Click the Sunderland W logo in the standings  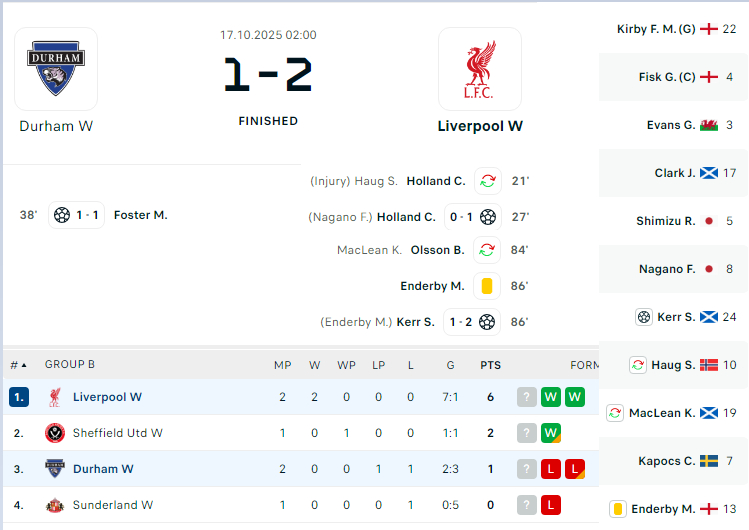55,505
